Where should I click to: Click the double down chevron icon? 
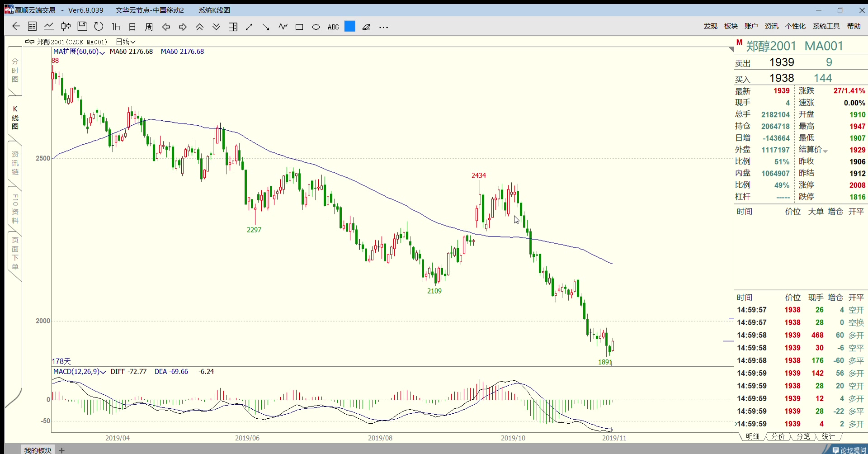click(x=217, y=27)
